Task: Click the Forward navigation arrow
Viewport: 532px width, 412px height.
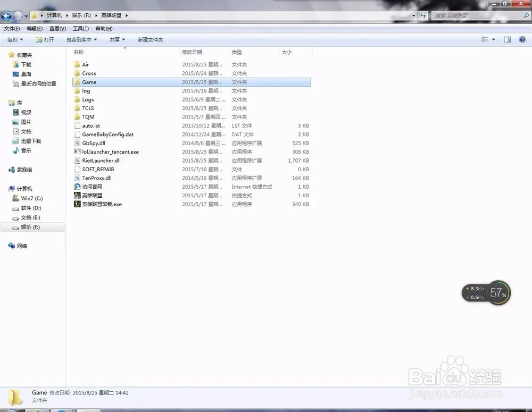Action: tap(18, 15)
